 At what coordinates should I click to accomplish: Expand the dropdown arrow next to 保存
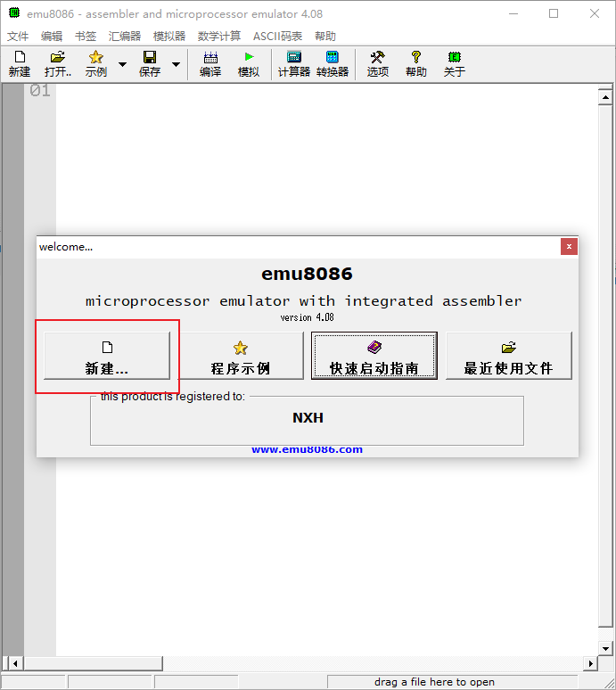(176, 64)
